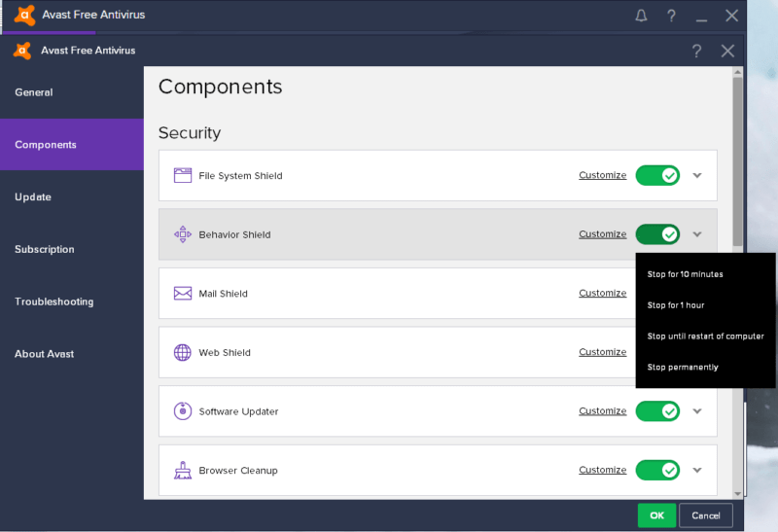The height and width of the screenshot is (532, 778).
Task: Expand Software Updater chevron
Action: (x=697, y=410)
